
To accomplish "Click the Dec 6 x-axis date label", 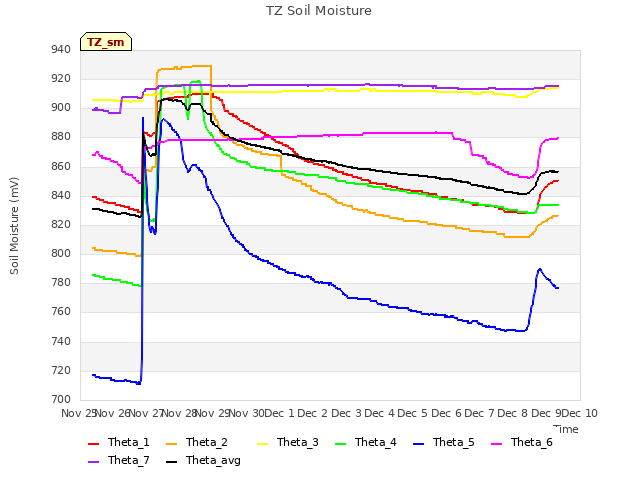I will pyautogui.click(x=446, y=413).
